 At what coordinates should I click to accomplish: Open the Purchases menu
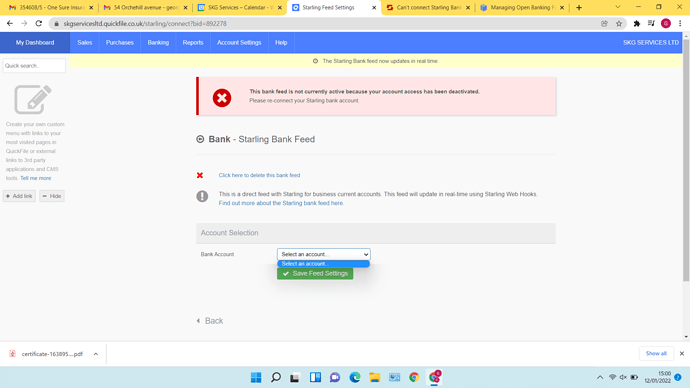(x=120, y=43)
